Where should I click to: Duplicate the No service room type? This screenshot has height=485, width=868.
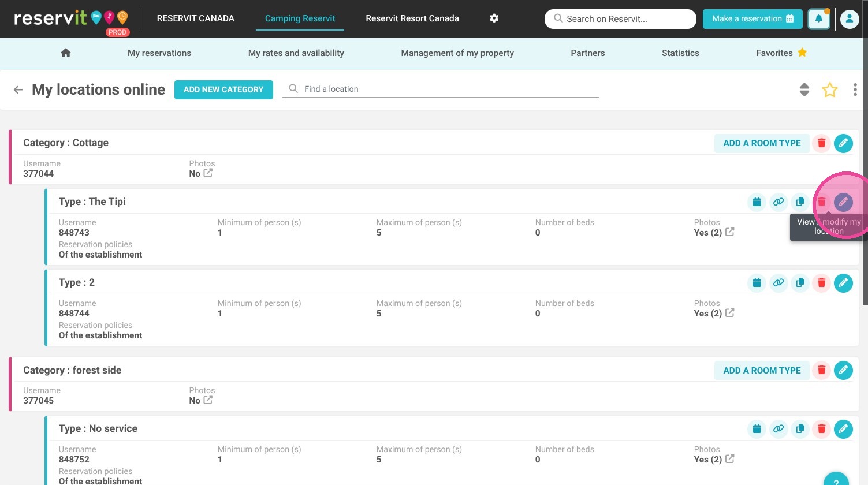coord(800,429)
